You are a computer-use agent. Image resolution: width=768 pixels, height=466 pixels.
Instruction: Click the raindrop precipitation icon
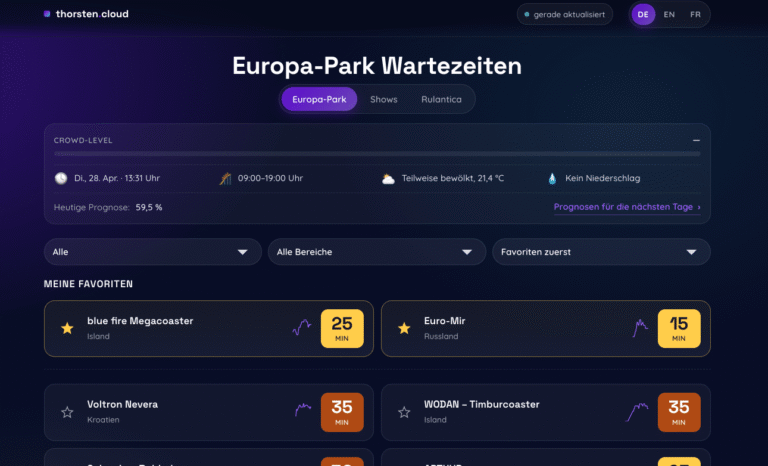click(x=552, y=178)
